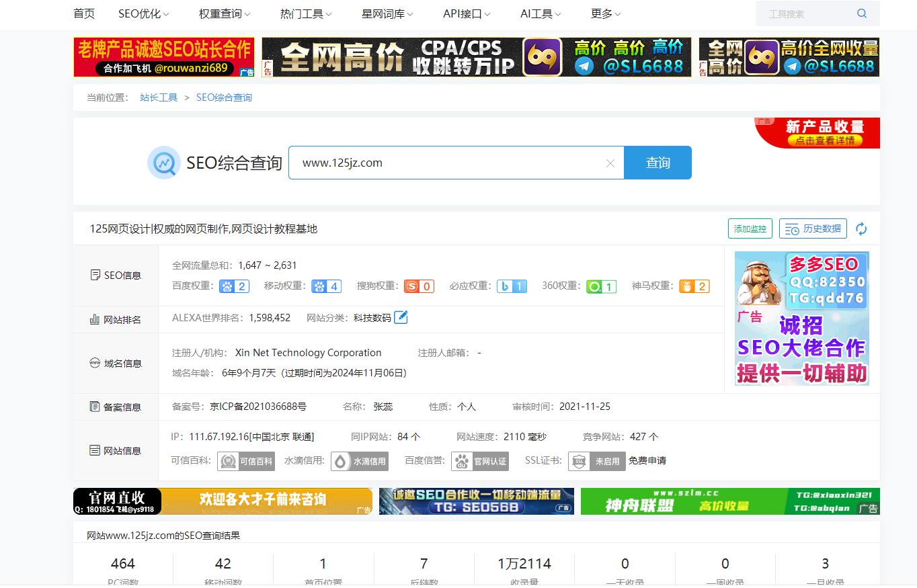Open the 老牌产品诚邀SEO站长合作 banner
This screenshot has height=588, width=917.
tap(164, 57)
